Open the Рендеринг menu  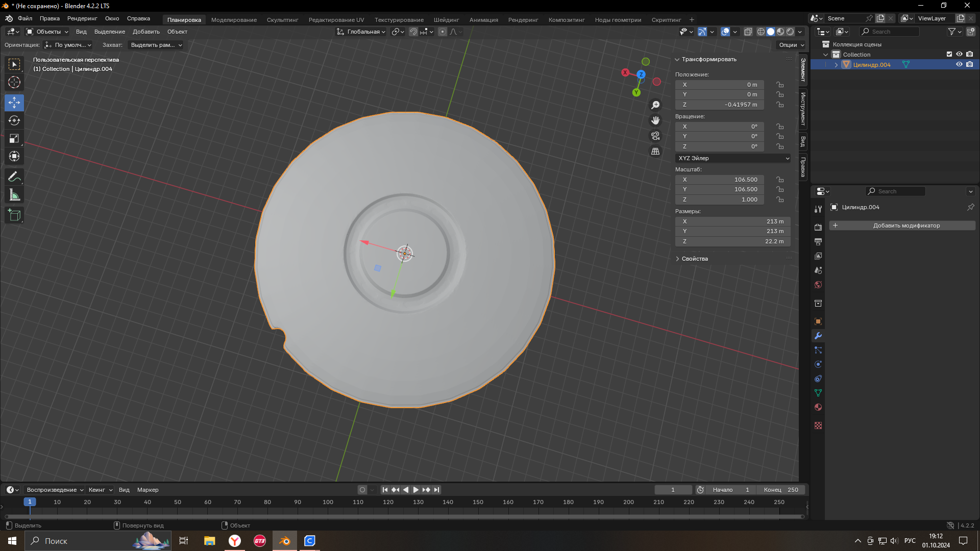[x=82, y=18]
